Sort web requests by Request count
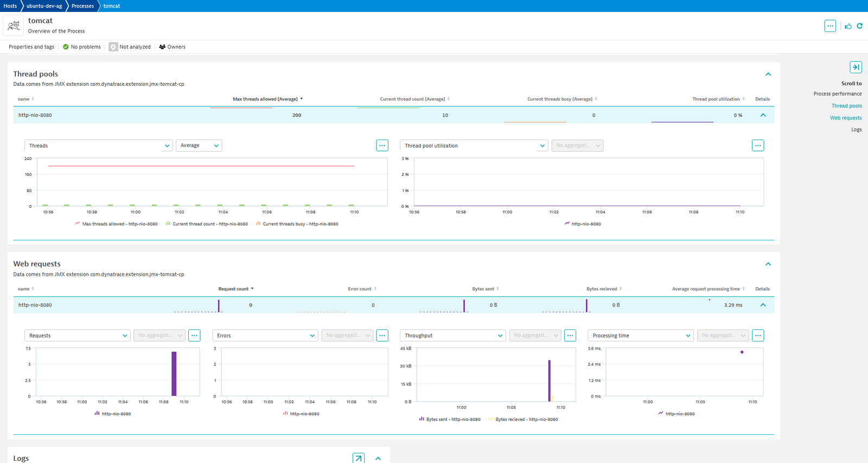The height and width of the screenshot is (463, 868). (x=236, y=289)
